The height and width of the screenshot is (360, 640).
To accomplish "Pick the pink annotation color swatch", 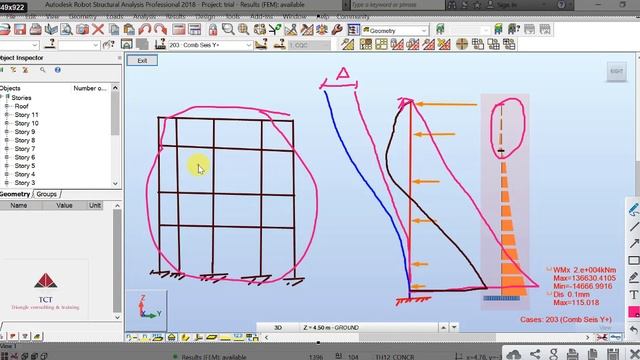I will point(633,312).
